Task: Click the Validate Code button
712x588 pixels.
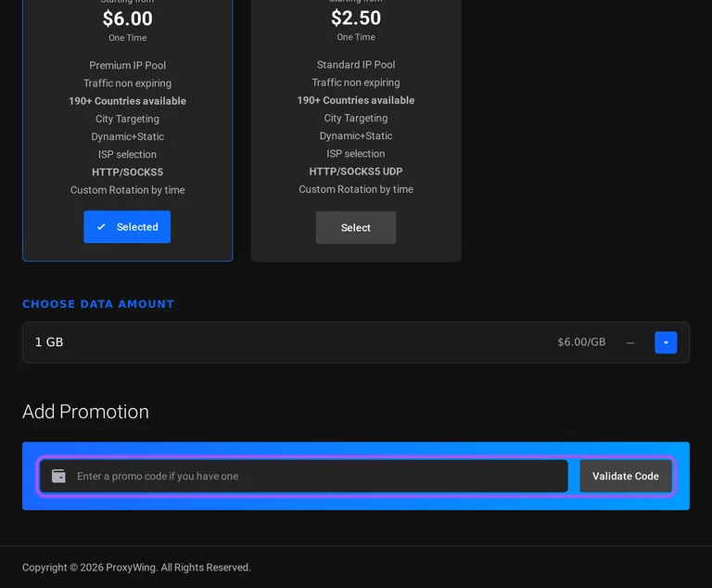Action: [x=625, y=476]
